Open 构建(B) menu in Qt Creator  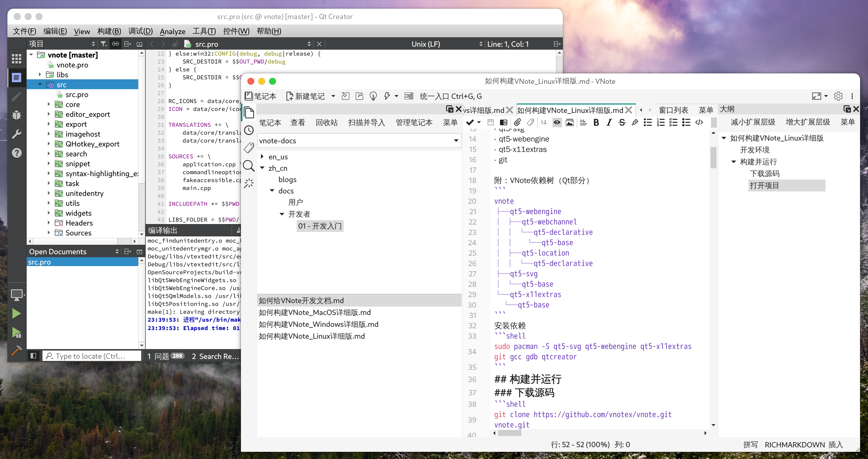(109, 31)
